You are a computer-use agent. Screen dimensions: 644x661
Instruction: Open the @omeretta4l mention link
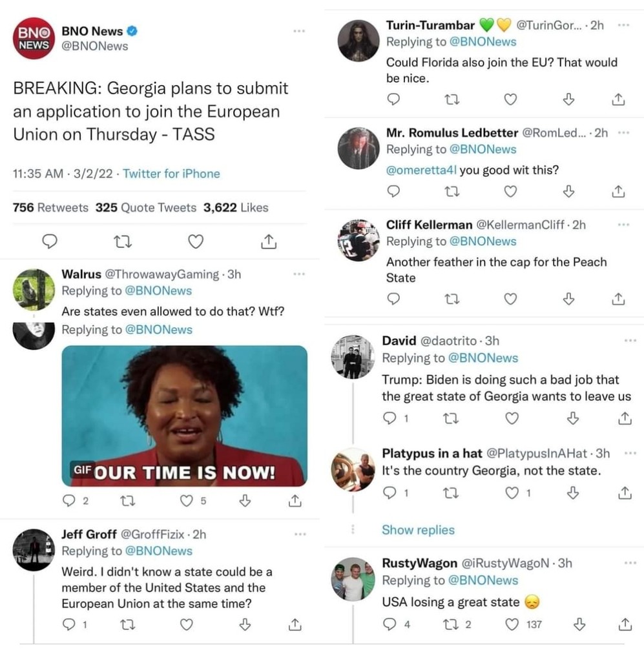click(421, 170)
